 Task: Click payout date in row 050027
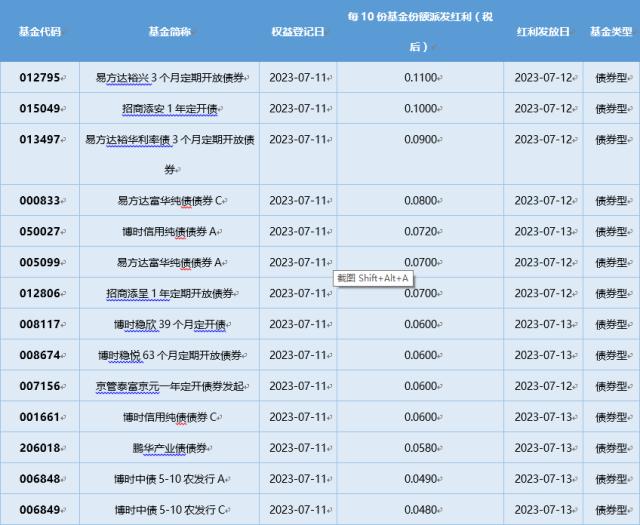543,231
